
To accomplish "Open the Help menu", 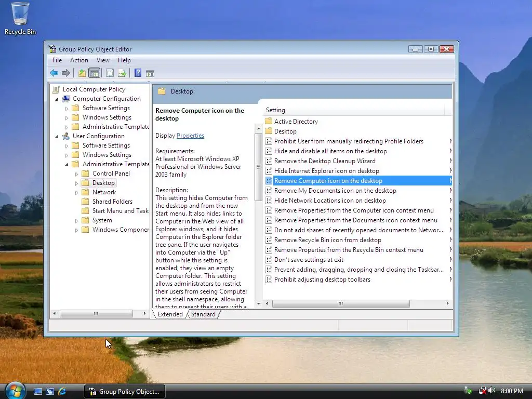I will pyautogui.click(x=124, y=60).
